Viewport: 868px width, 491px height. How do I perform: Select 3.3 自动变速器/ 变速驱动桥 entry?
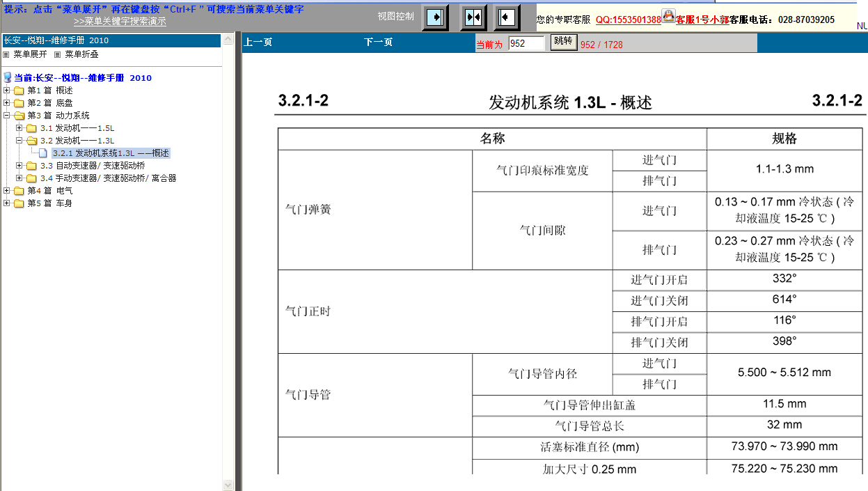(x=93, y=166)
